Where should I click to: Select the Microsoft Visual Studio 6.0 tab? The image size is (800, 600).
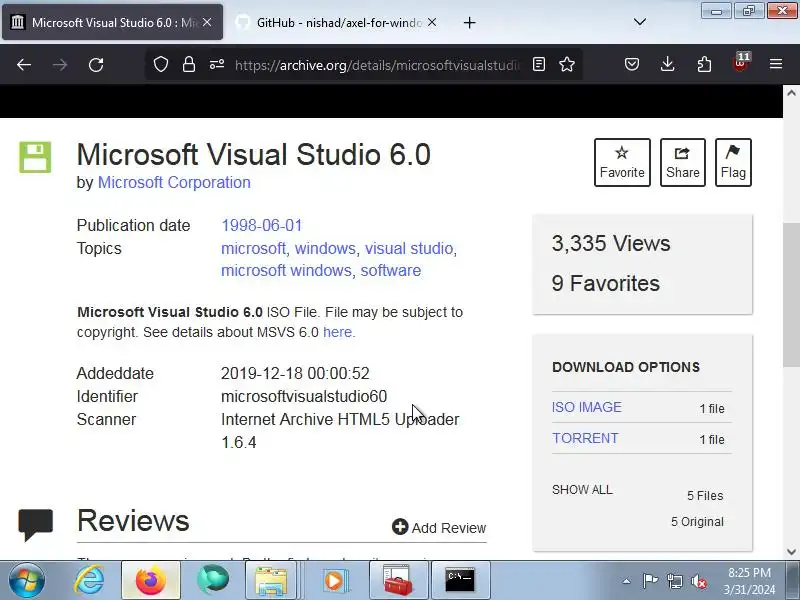[x=112, y=22]
